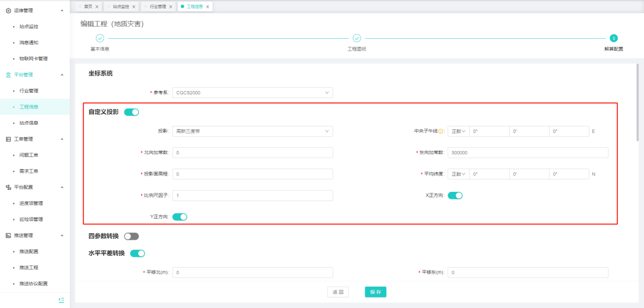
Task: Click the vertical scrollbar on the right
Action: tap(636, 104)
